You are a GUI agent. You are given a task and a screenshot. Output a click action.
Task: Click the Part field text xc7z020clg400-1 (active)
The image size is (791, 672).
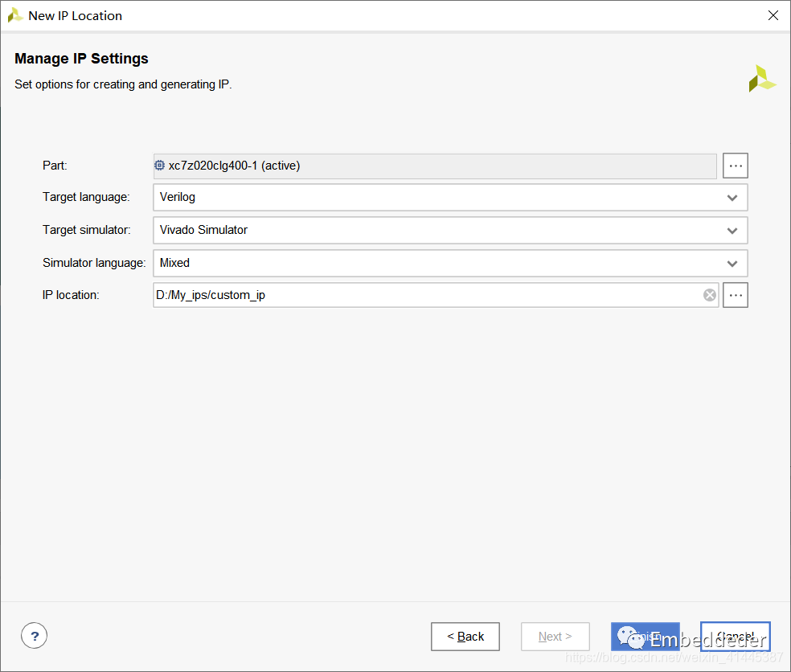[234, 166]
